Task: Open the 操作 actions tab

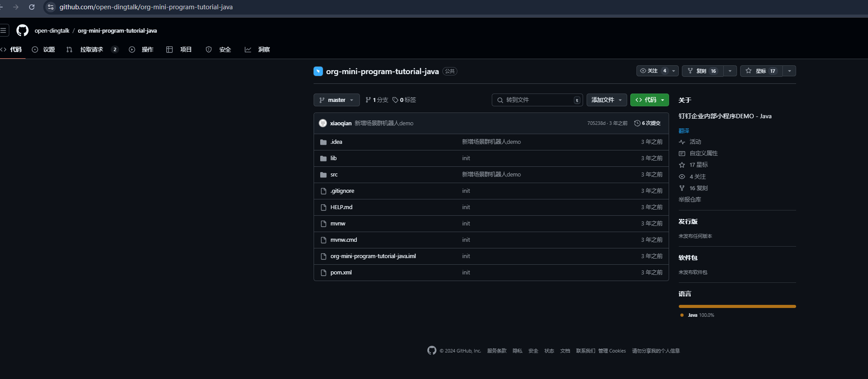Action: [141, 49]
